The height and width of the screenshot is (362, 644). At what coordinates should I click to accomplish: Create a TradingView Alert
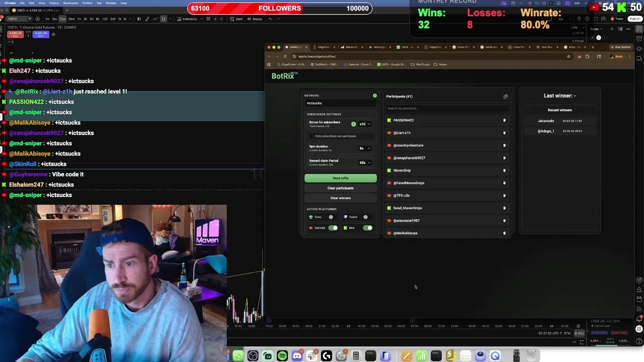[236, 19]
